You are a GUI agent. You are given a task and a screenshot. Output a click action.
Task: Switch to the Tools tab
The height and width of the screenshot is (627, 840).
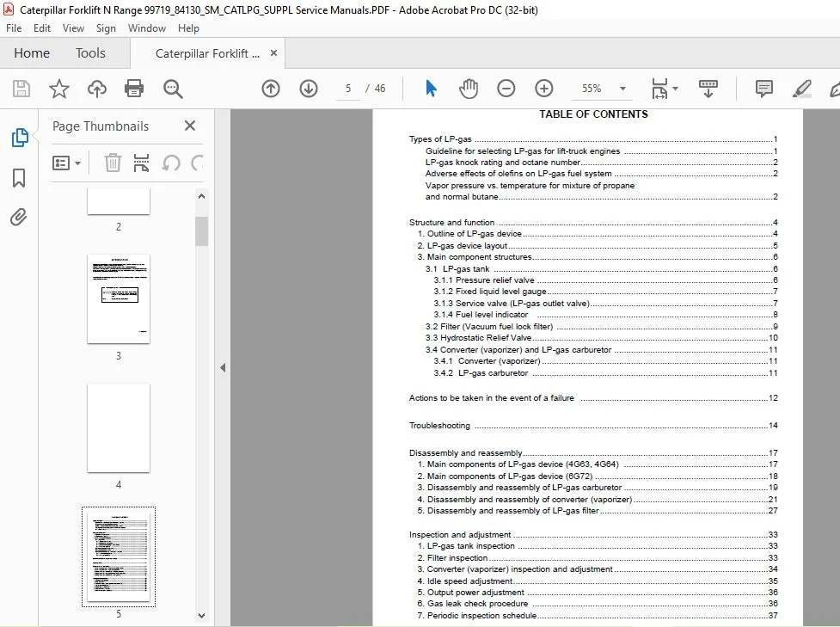pos(90,53)
